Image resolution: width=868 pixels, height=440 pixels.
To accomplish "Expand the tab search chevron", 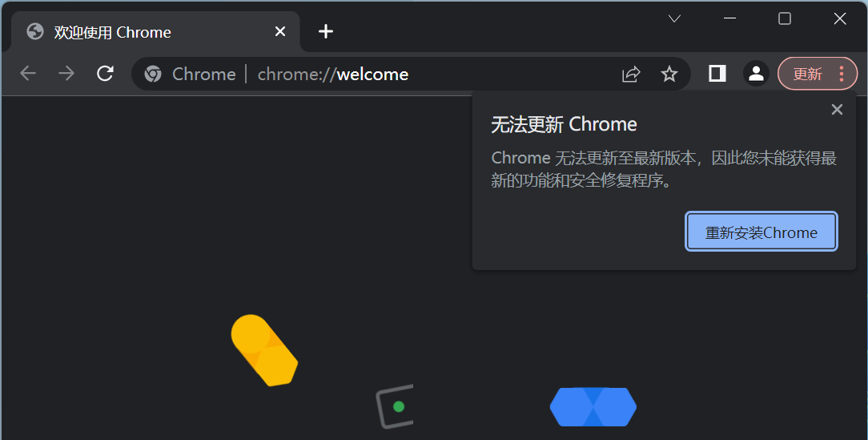I will click(x=674, y=19).
